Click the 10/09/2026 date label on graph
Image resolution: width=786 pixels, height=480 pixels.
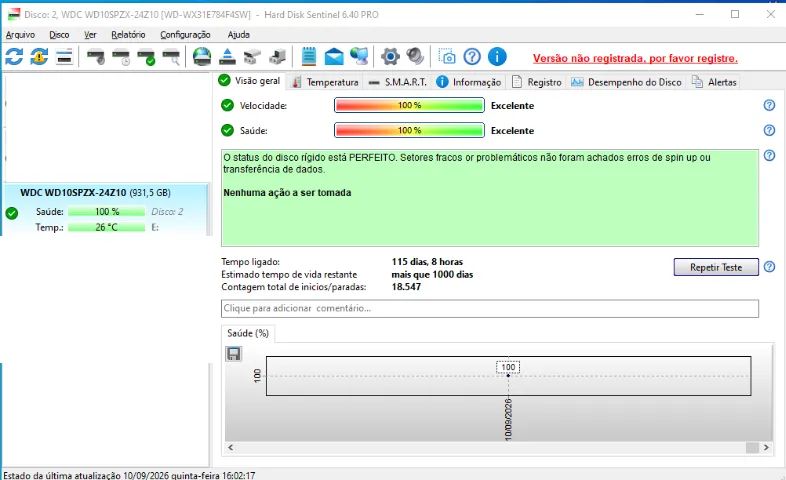(x=508, y=419)
